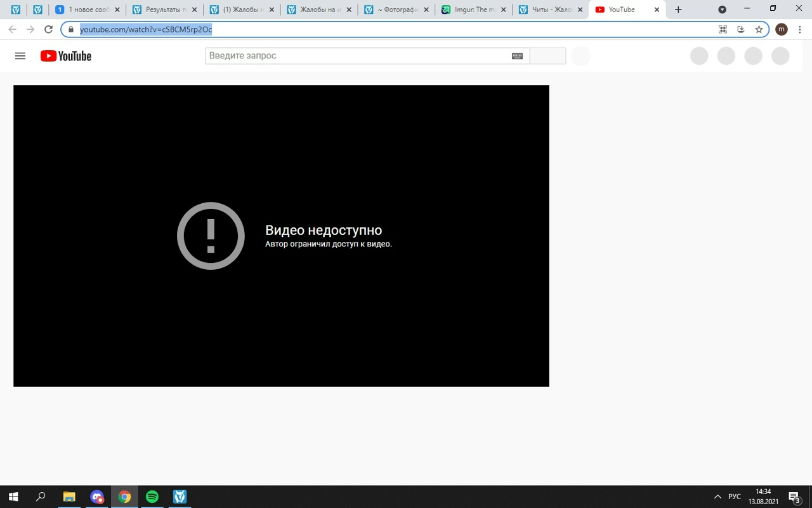Image resolution: width=812 pixels, height=508 pixels.
Task: Reload the current page
Action: click(48, 29)
